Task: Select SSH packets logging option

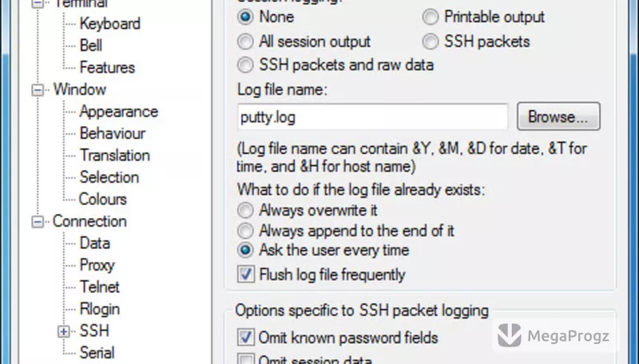Action: 431,42
